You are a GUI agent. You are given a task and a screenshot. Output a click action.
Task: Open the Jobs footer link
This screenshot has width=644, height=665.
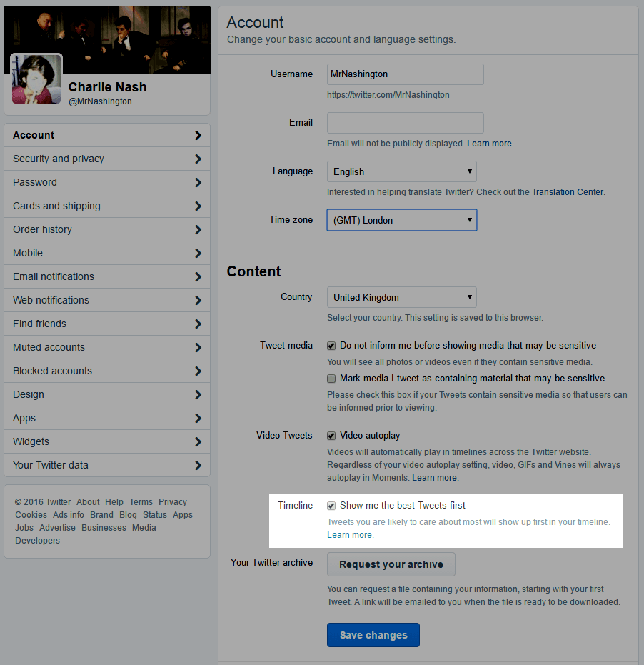coord(24,528)
